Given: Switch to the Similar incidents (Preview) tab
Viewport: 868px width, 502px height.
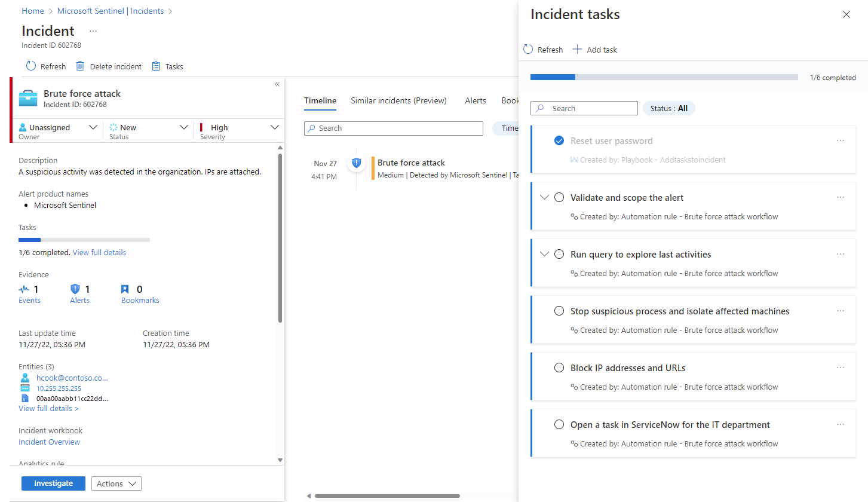Looking at the screenshot, I should [x=398, y=100].
